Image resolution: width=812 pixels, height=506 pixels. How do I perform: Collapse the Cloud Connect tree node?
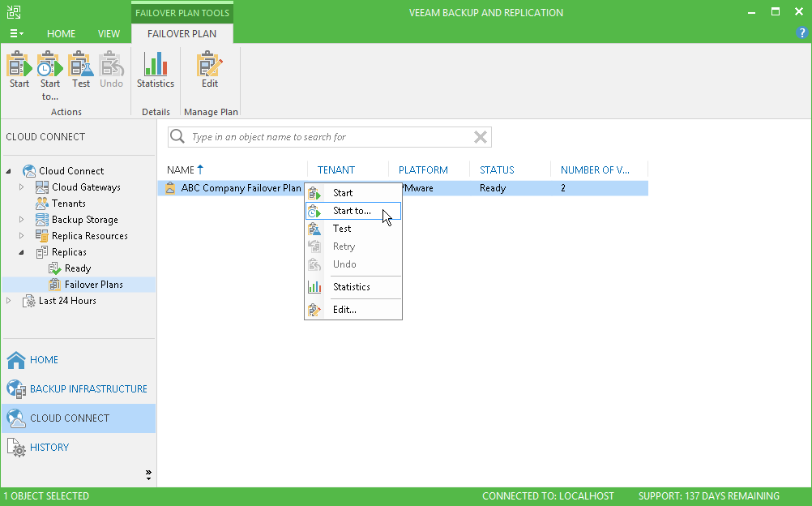pos(8,170)
